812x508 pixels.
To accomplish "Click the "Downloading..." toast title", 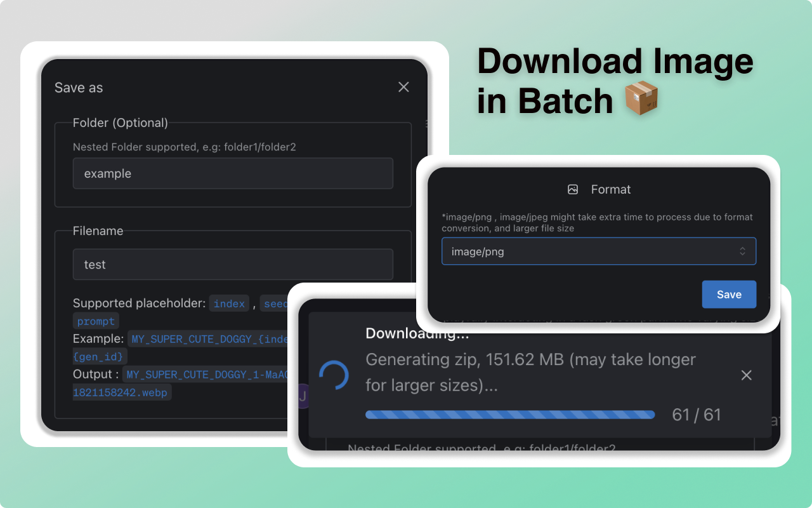I will (x=416, y=333).
